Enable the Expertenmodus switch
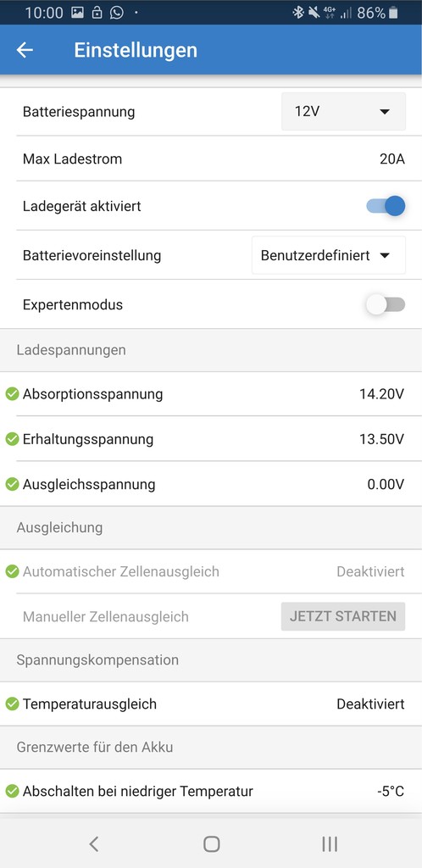 [x=386, y=304]
